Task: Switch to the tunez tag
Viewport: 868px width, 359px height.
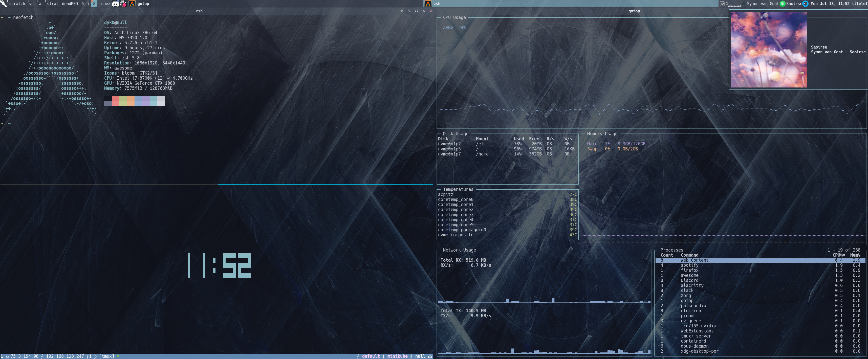Action: 104,4
